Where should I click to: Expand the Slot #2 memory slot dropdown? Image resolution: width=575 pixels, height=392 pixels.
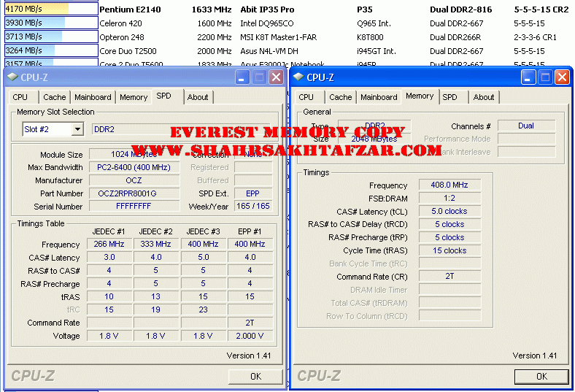click(77, 129)
